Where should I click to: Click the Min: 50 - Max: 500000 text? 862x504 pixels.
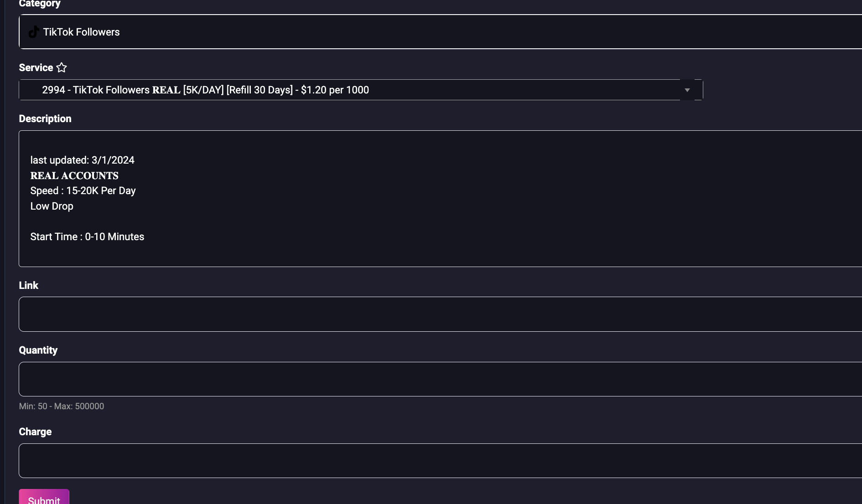tap(62, 406)
